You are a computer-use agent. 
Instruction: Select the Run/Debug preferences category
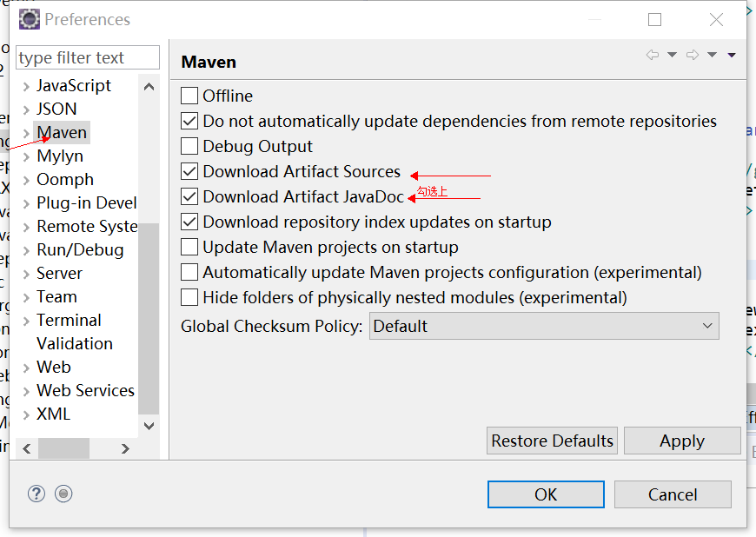(80, 249)
